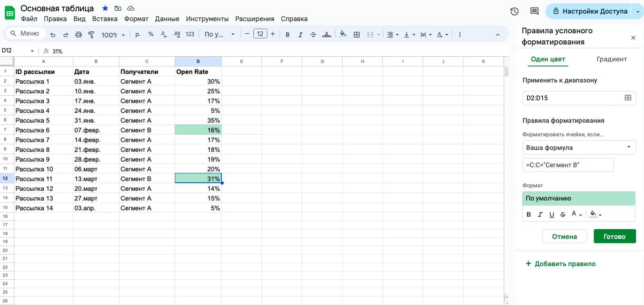Viewport: 644px width, 305px height.
Task: Click the Отмена button
Action: pyautogui.click(x=564, y=236)
